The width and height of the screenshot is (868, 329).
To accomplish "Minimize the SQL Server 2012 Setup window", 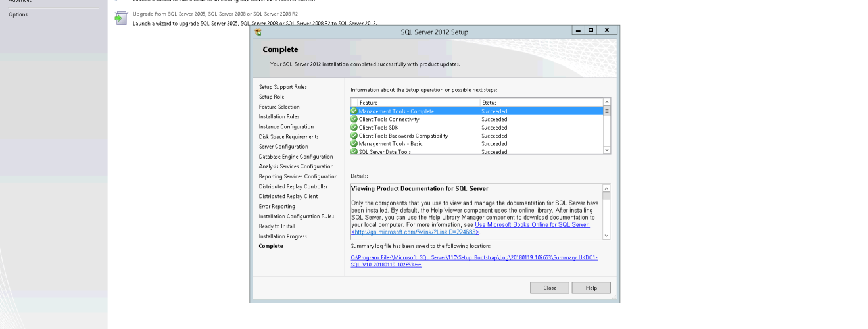I will [578, 30].
